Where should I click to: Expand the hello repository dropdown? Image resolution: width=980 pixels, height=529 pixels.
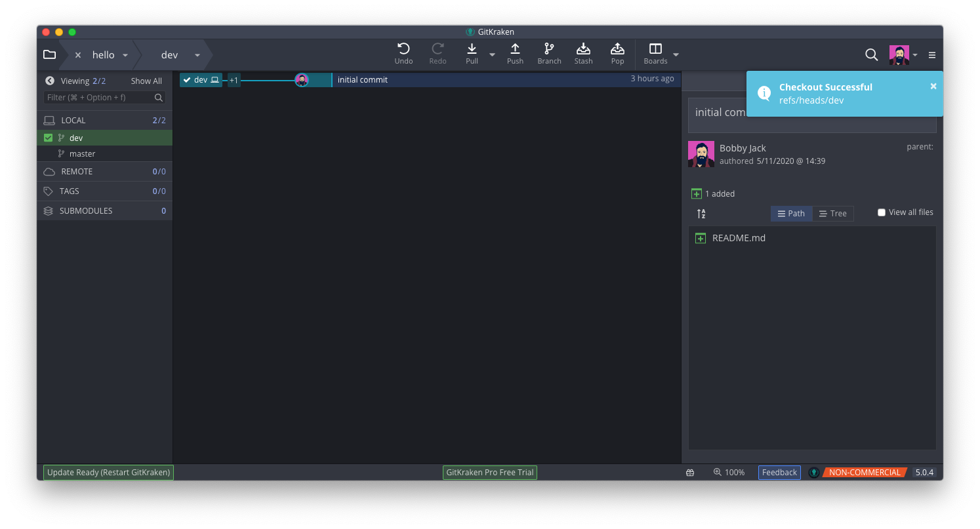pos(125,55)
